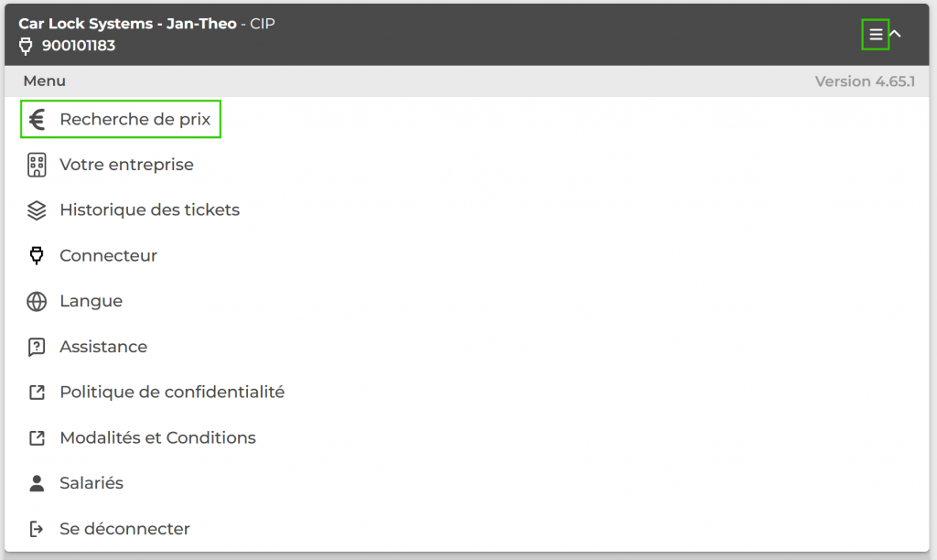The image size is (937, 560).
Task: Select Historique des tickets from the menu
Action: pos(149,210)
